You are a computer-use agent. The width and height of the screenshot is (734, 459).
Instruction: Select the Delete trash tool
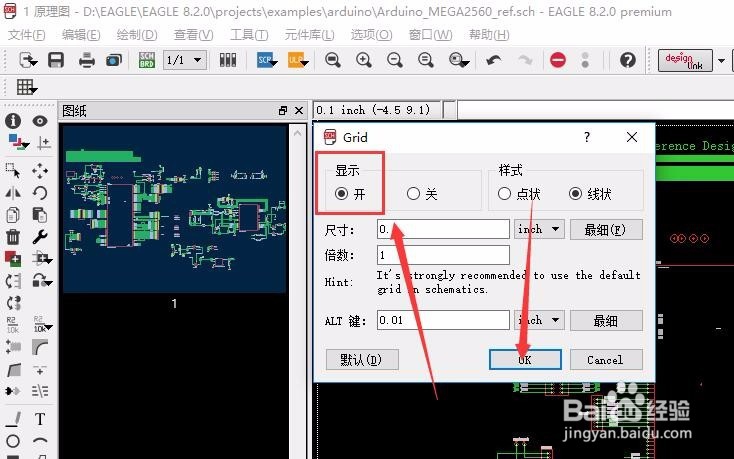(x=13, y=237)
